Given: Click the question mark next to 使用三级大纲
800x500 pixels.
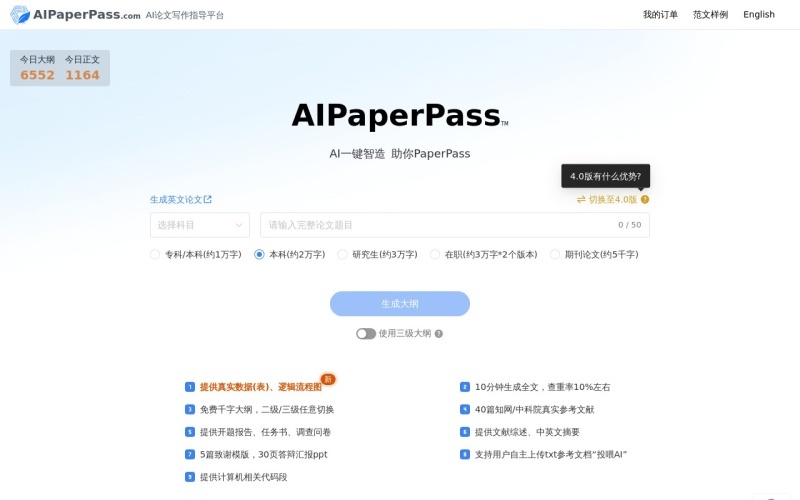Looking at the screenshot, I should coord(438,334).
